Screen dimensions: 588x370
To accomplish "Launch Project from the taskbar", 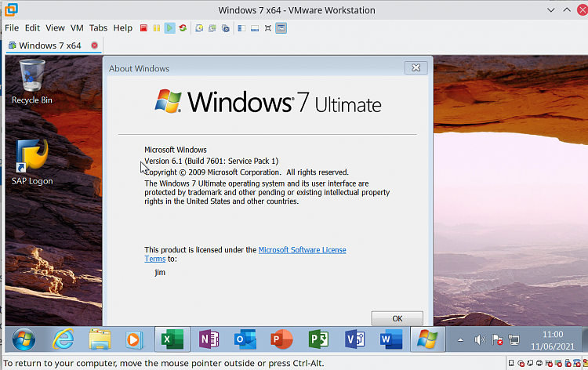I will click(318, 339).
